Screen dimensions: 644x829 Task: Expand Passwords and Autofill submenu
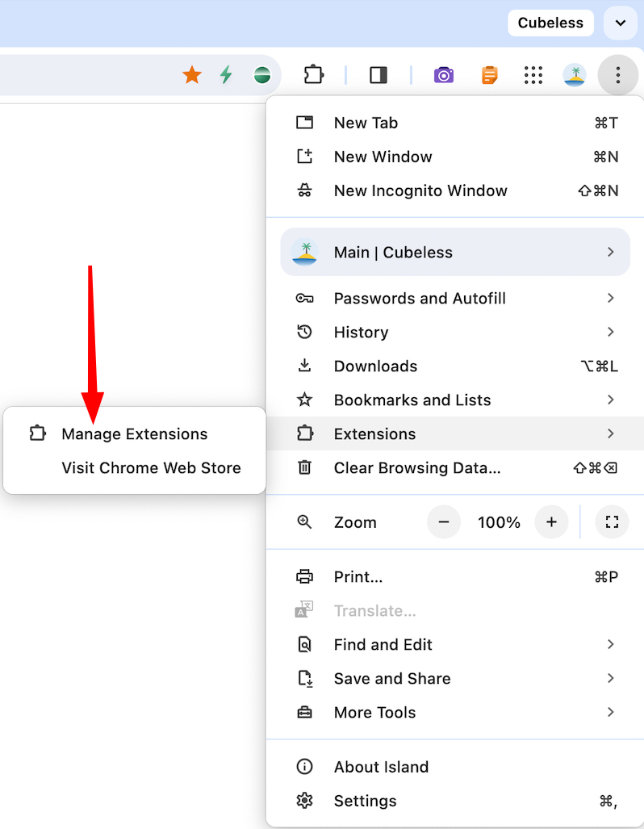(454, 298)
